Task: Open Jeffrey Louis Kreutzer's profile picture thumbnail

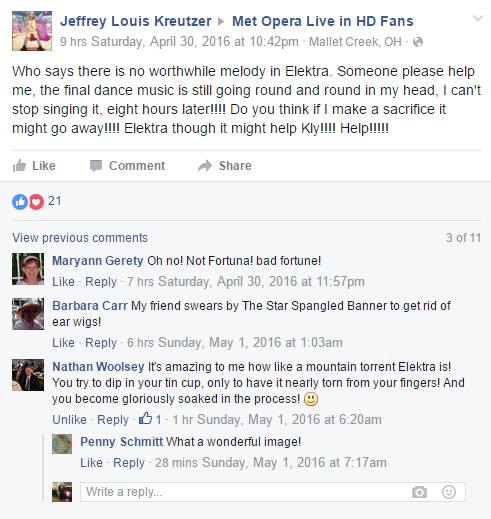Action: click(32, 31)
